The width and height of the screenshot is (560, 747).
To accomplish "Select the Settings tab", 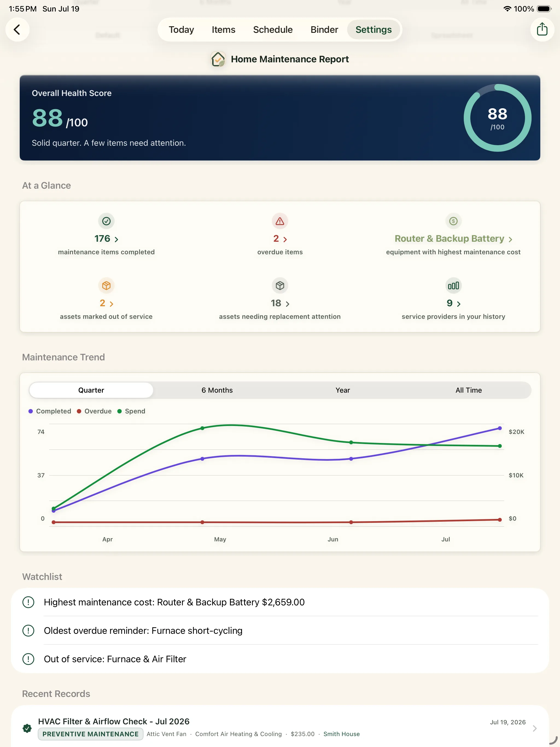I will (x=374, y=30).
